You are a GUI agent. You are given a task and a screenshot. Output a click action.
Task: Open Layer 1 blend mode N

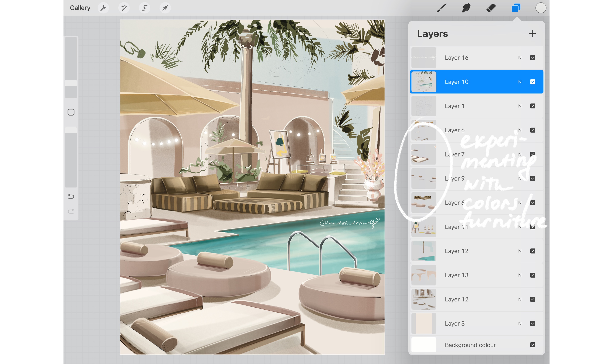click(520, 106)
